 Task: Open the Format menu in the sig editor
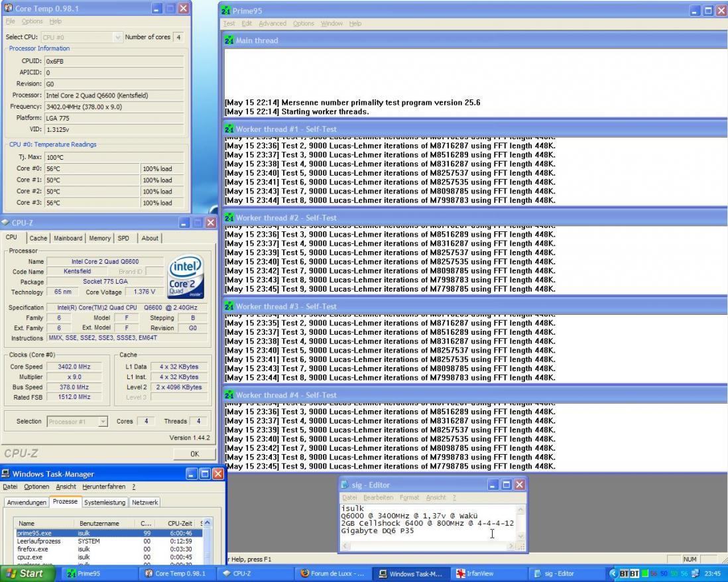tap(409, 498)
